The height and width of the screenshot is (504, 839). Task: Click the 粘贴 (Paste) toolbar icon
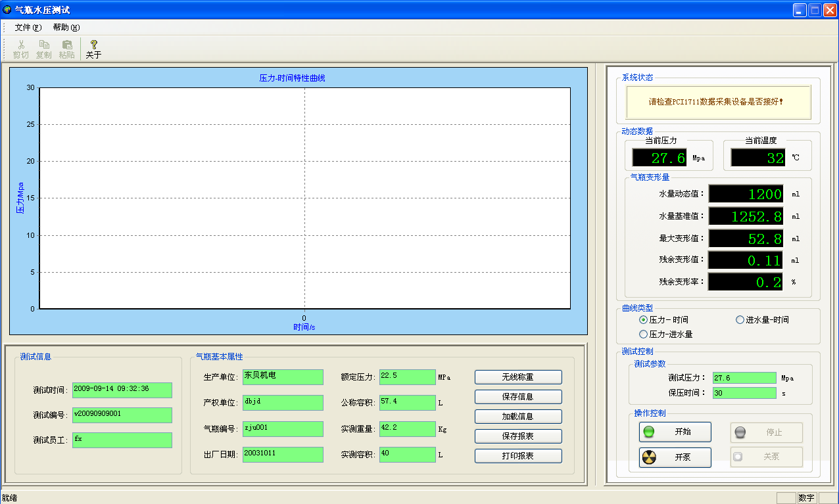coord(66,49)
